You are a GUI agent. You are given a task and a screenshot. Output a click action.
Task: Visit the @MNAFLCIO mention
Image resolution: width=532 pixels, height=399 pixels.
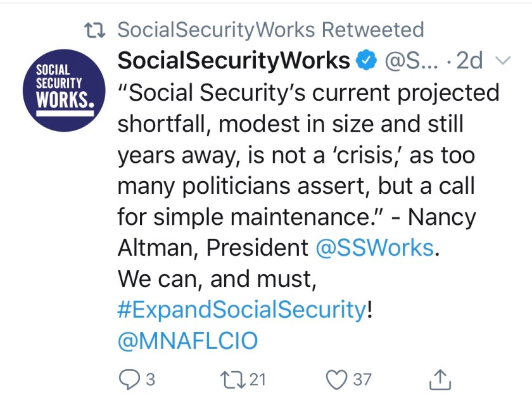[x=188, y=340]
